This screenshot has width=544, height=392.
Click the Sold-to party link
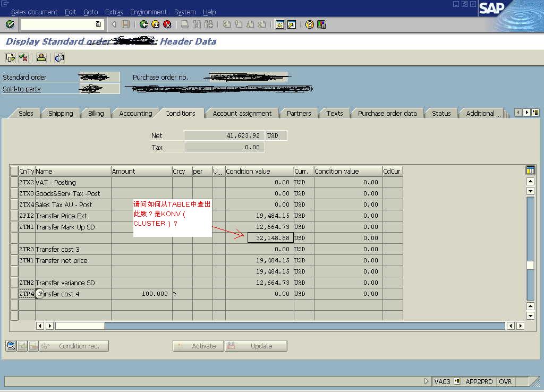click(x=22, y=89)
